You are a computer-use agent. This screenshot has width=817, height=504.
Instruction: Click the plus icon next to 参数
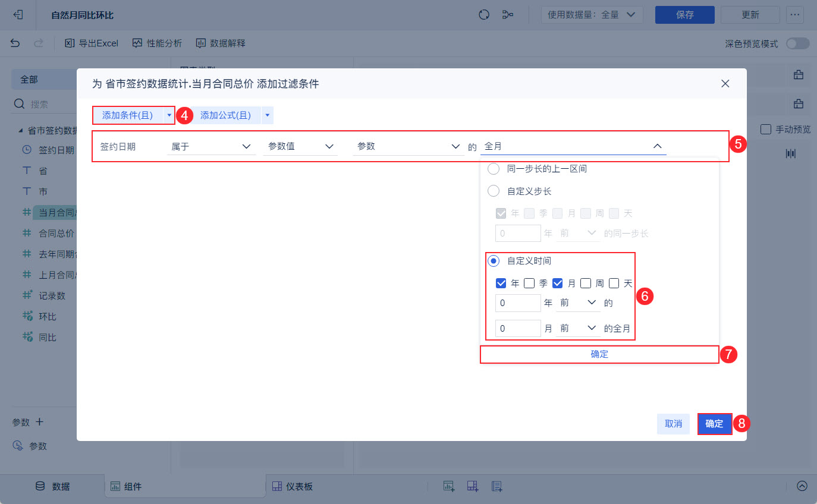40,422
